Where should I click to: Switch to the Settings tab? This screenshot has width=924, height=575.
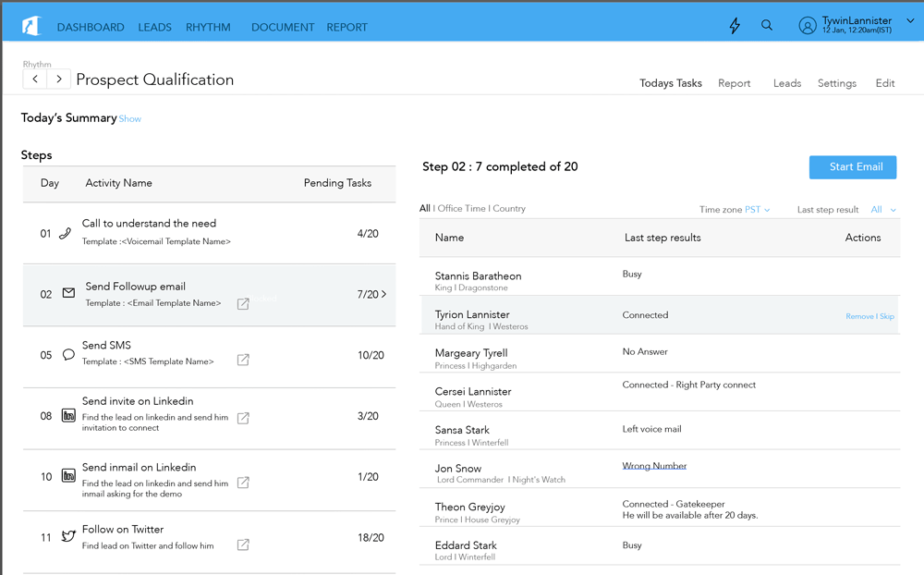click(837, 83)
